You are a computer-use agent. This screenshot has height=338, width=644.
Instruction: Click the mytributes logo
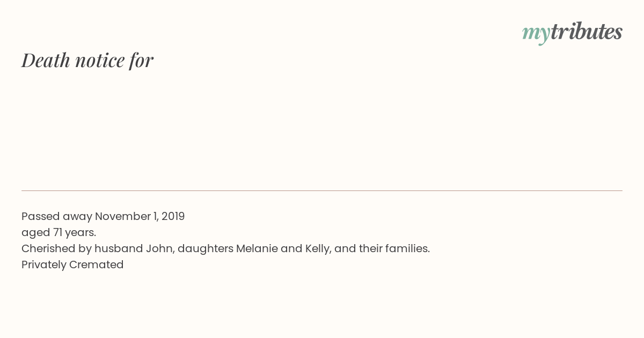572,32
